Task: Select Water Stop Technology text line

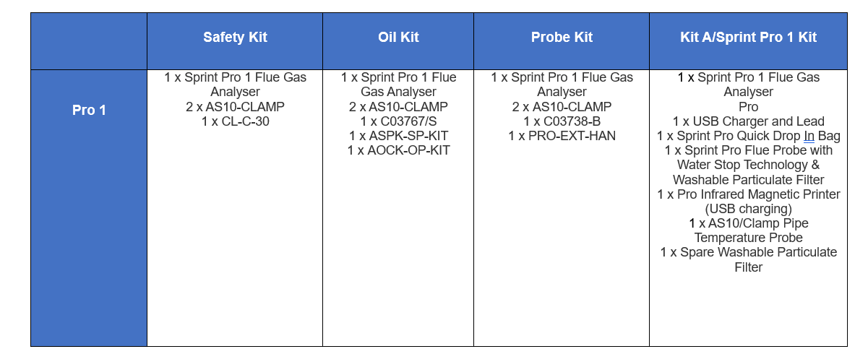Action: coord(748,165)
